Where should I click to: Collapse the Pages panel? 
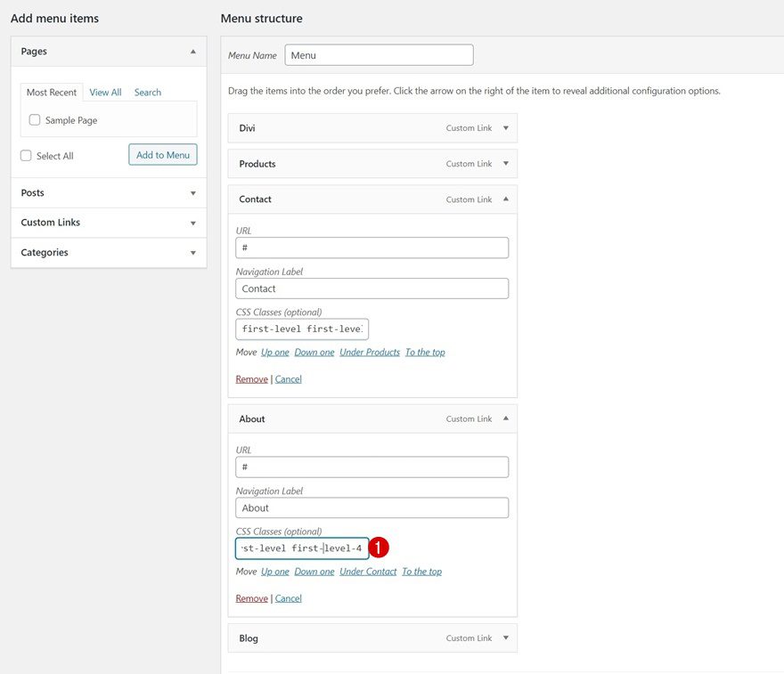click(193, 52)
